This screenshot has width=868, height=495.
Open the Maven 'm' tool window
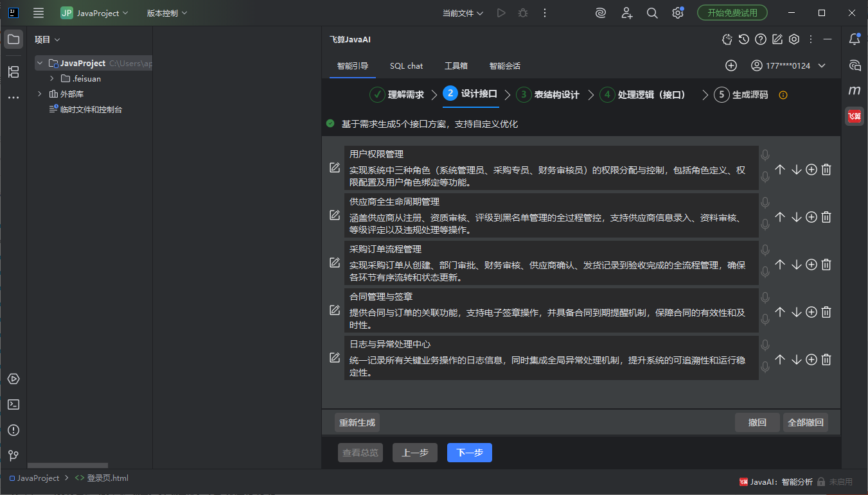[x=855, y=91]
